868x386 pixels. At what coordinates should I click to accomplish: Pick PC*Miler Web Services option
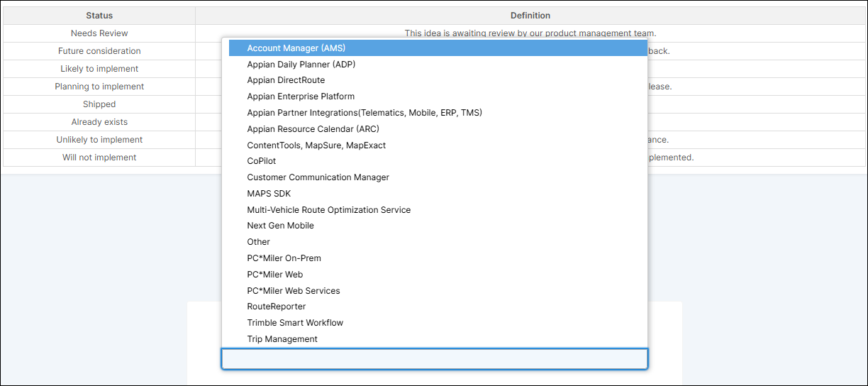[x=294, y=291]
